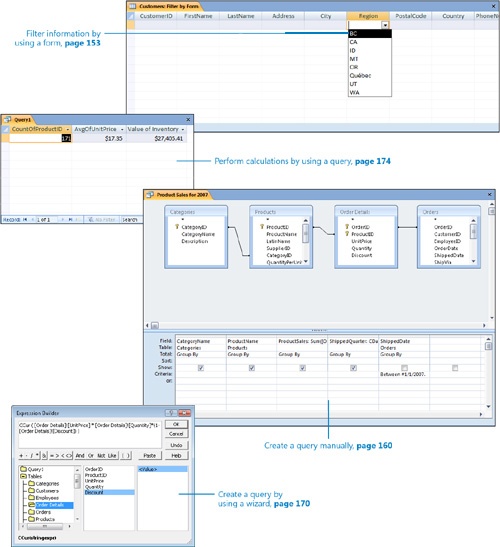Click the Search box in Query1 navigation bar
Viewport: 500px width, 547px height.
[130, 219]
